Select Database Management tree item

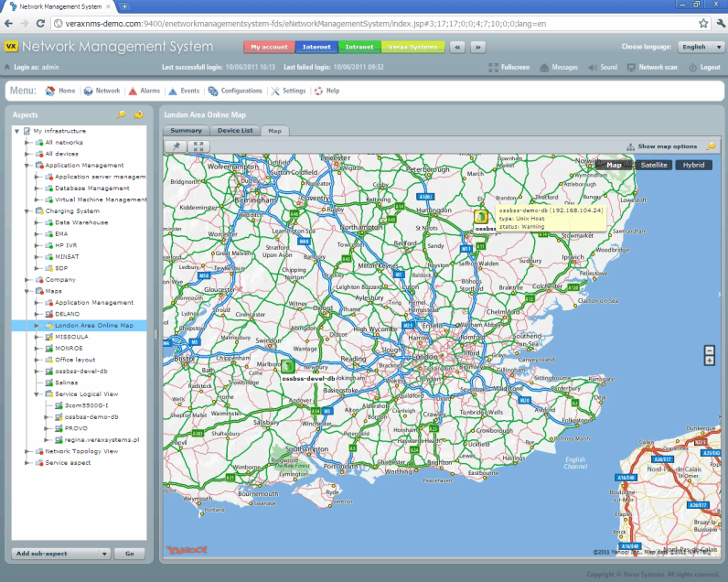coord(92,189)
